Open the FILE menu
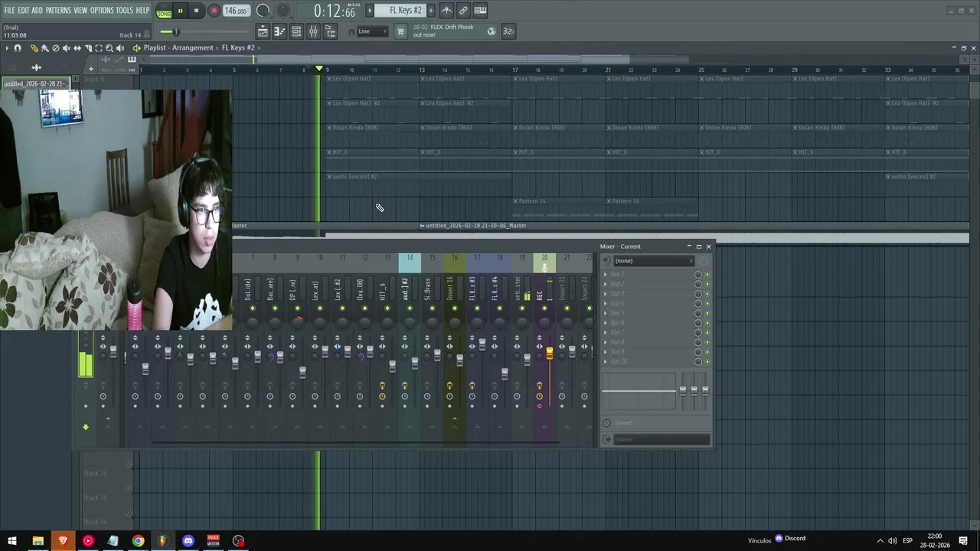980x551 pixels. [x=9, y=11]
